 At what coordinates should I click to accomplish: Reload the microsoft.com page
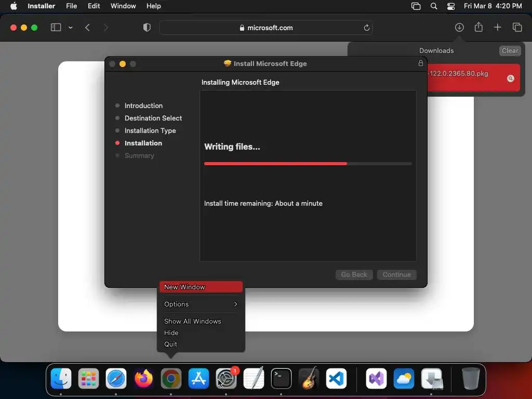tap(366, 28)
